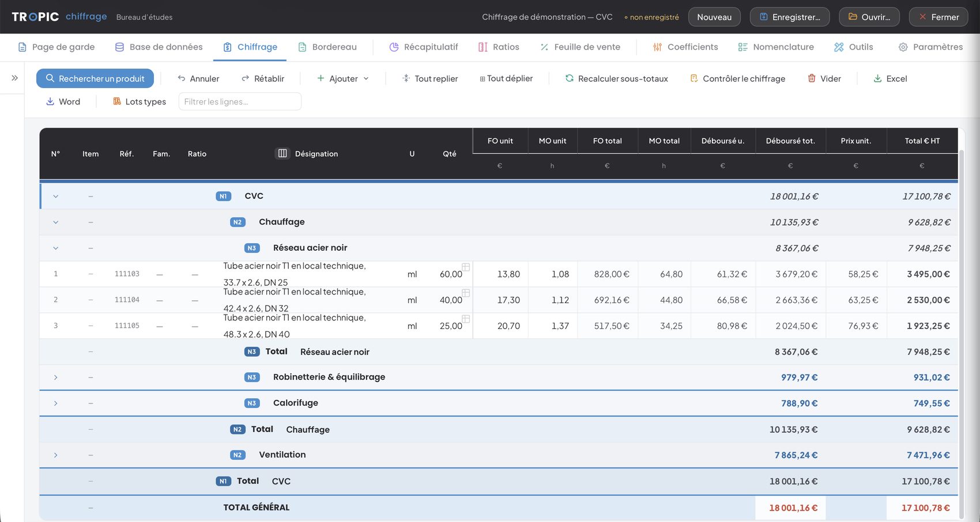Open detail grid icon for DN 25 quantity
This screenshot has width=980, height=522.
click(466, 267)
